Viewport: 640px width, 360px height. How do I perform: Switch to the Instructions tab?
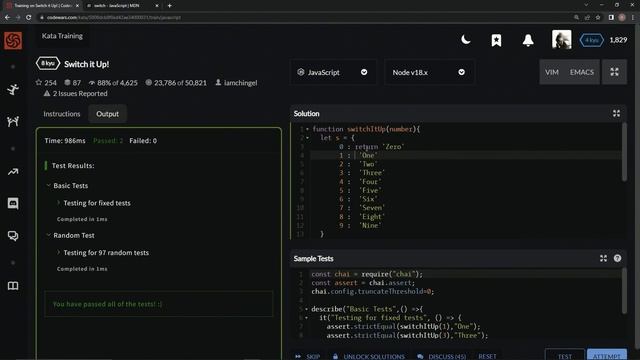pos(62,114)
